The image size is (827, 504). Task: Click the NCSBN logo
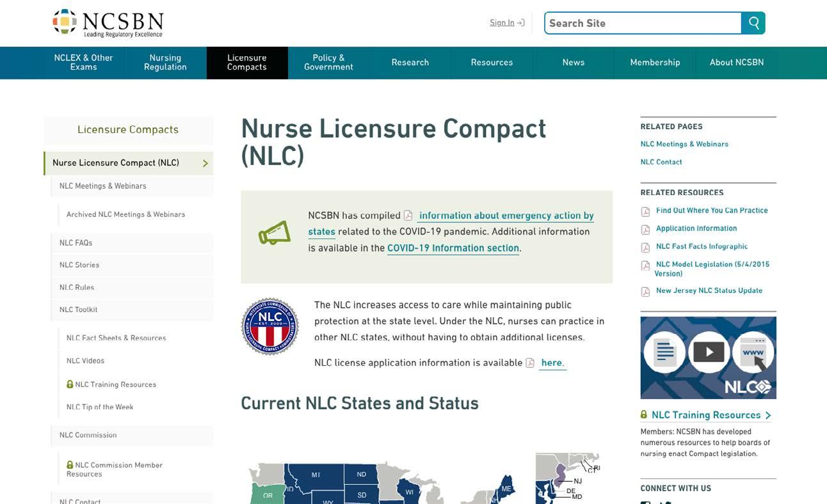[x=108, y=23]
